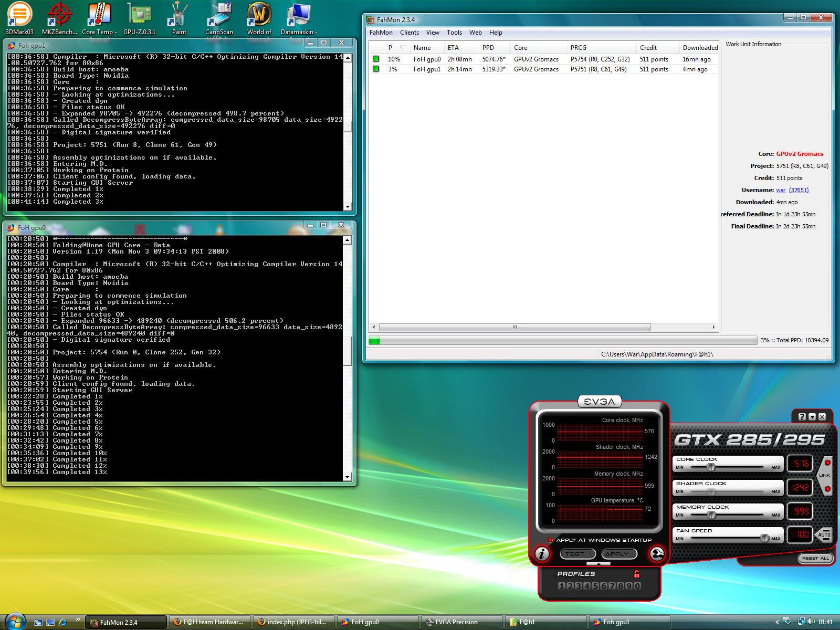Switch to index.php (JPEG-bil... taskbar button

[x=294, y=622]
